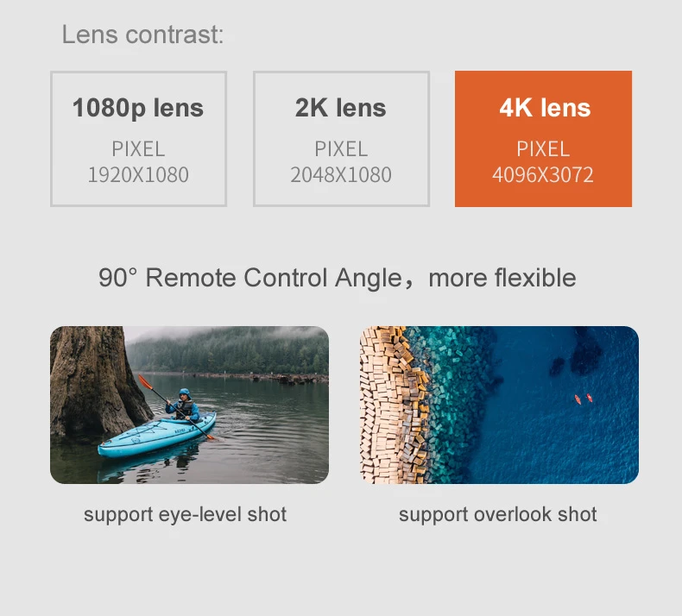682x616 pixels.
Task: Open the kayak eye-level photo
Action: [189, 405]
